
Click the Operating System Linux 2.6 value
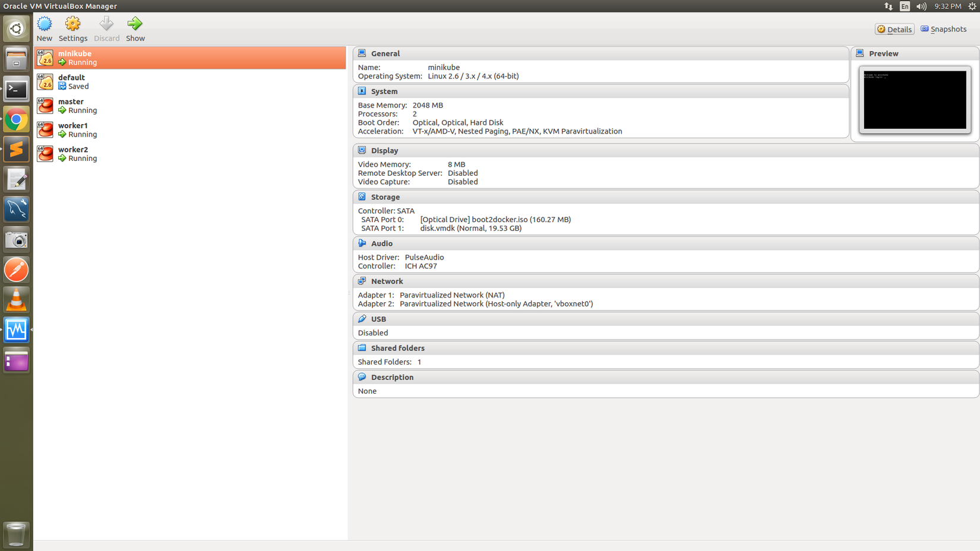point(473,76)
